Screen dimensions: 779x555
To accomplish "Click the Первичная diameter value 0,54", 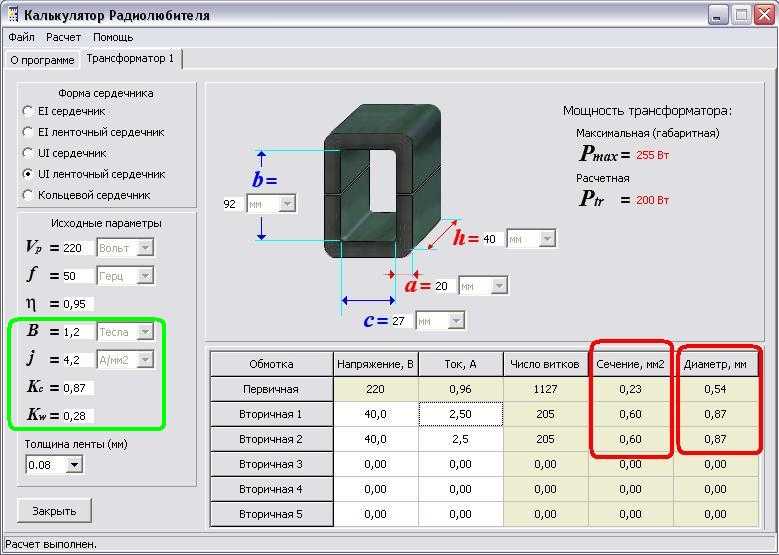I will point(715,389).
